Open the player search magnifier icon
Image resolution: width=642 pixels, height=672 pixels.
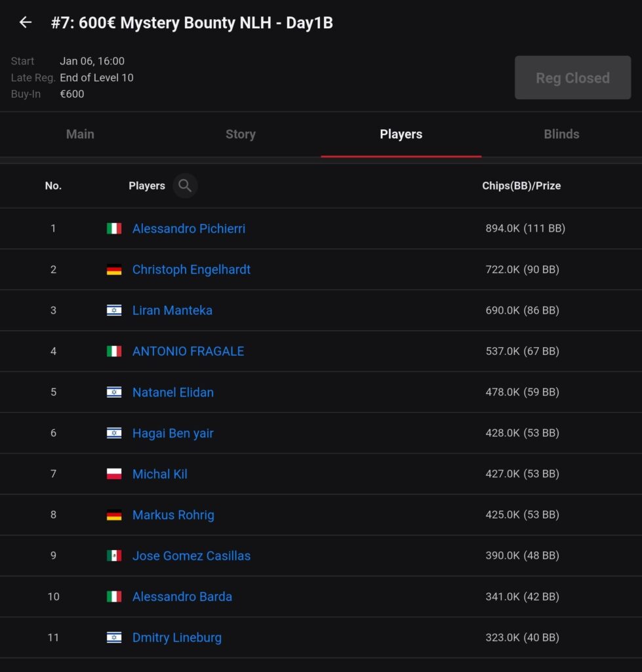(185, 186)
